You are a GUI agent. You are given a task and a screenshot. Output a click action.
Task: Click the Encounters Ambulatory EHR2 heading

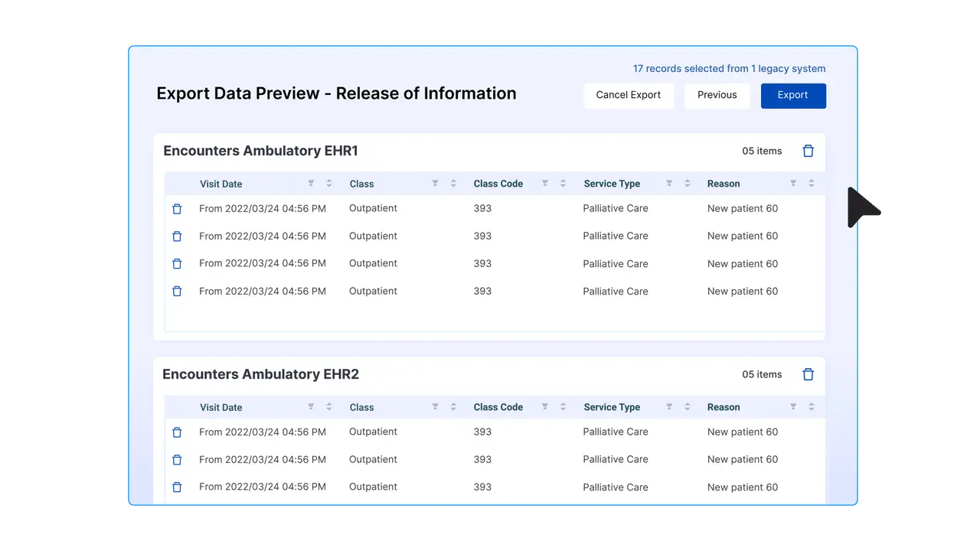(x=260, y=374)
